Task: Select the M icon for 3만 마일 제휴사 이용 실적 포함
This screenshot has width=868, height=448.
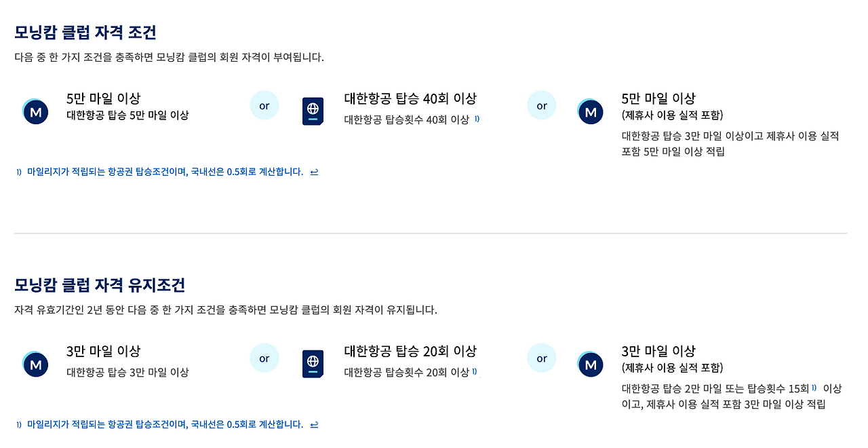Action: [590, 365]
